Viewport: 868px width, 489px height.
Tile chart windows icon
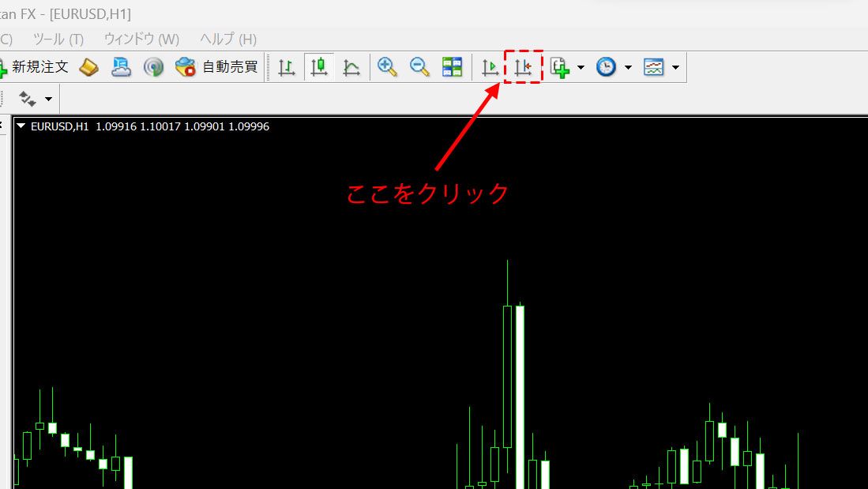452,67
